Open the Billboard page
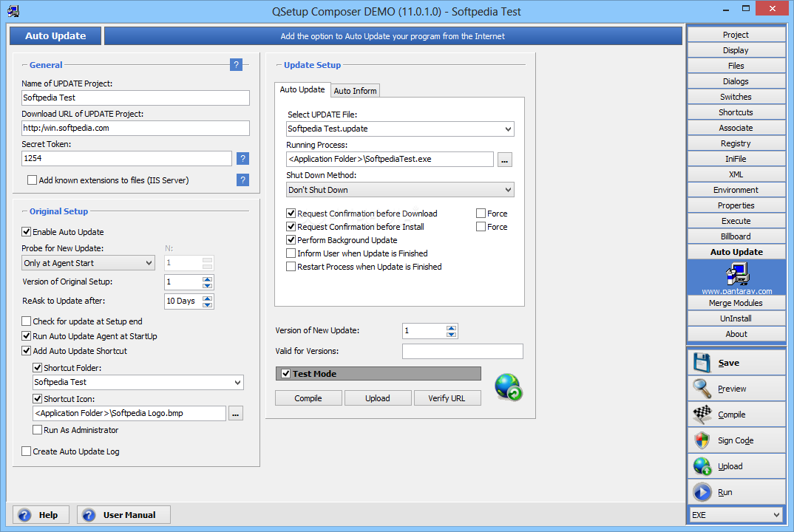The image size is (794, 532). (736, 236)
